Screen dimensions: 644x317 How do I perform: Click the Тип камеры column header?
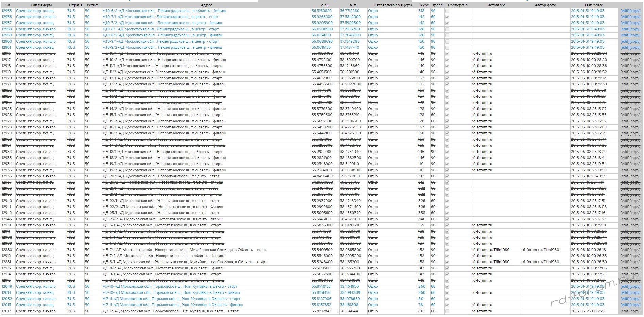point(41,5)
